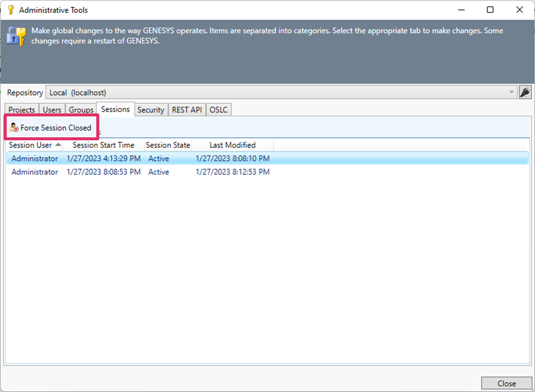The height and width of the screenshot is (392, 535).
Task: Click the Session Start Time column header
Action: point(103,145)
